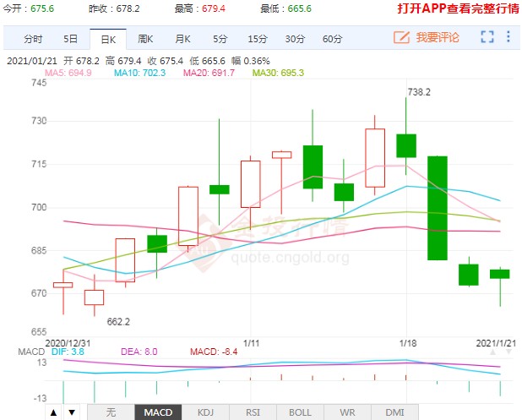522x420 pixels.
Task: Open the 打开APP查看完整行情 link
Action: [458, 8]
